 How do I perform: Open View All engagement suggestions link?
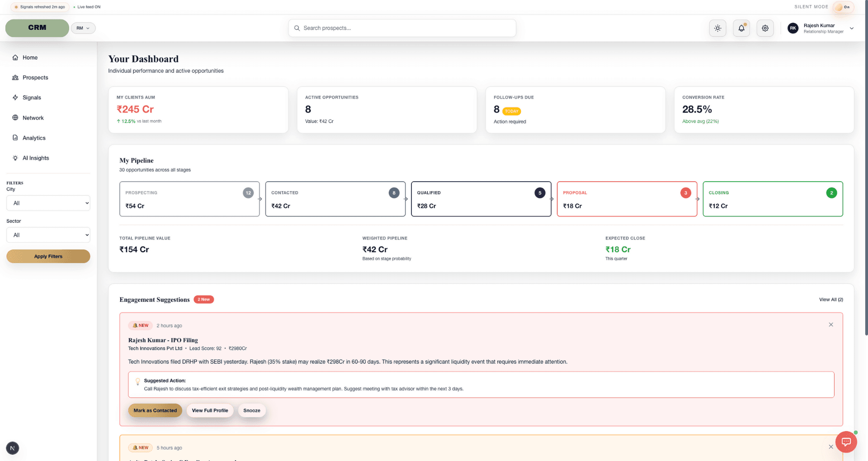(x=831, y=299)
